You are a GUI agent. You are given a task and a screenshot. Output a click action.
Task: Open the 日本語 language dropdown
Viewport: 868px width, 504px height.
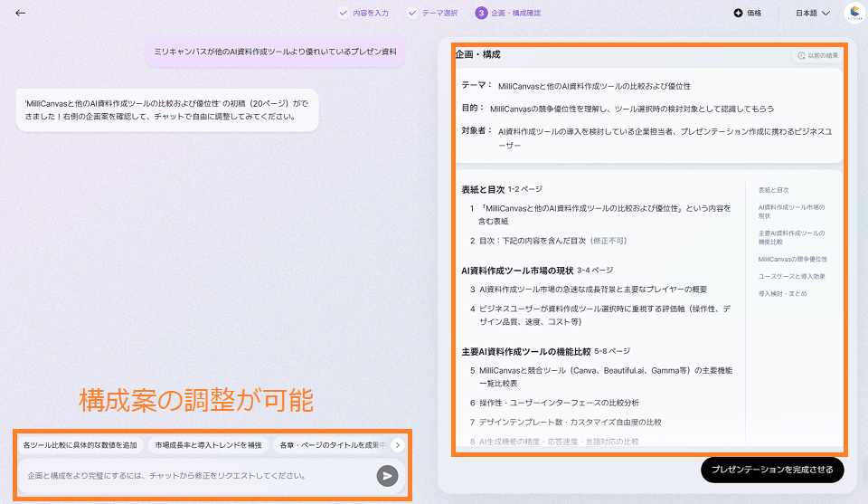(813, 13)
